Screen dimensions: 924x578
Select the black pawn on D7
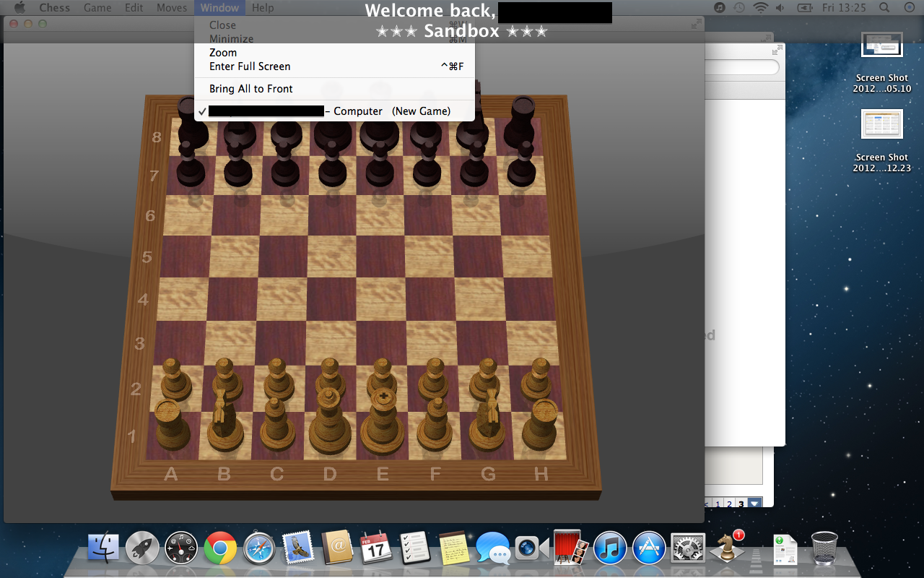coord(332,163)
